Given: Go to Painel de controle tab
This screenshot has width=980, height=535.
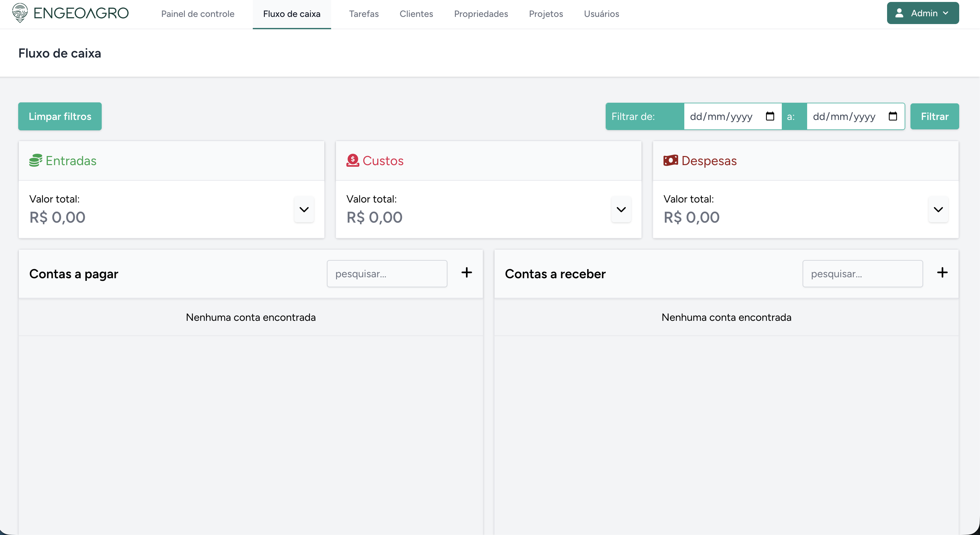Looking at the screenshot, I should tap(198, 14).
